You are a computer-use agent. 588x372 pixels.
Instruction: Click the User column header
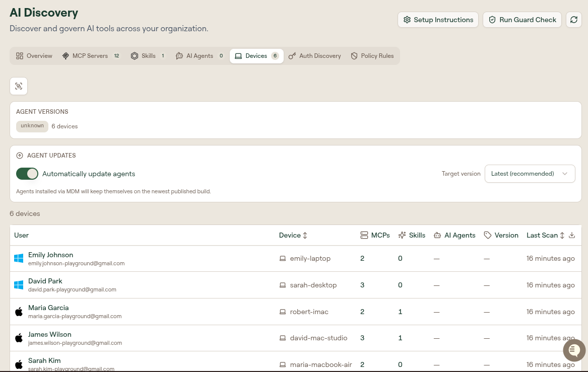coord(21,235)
